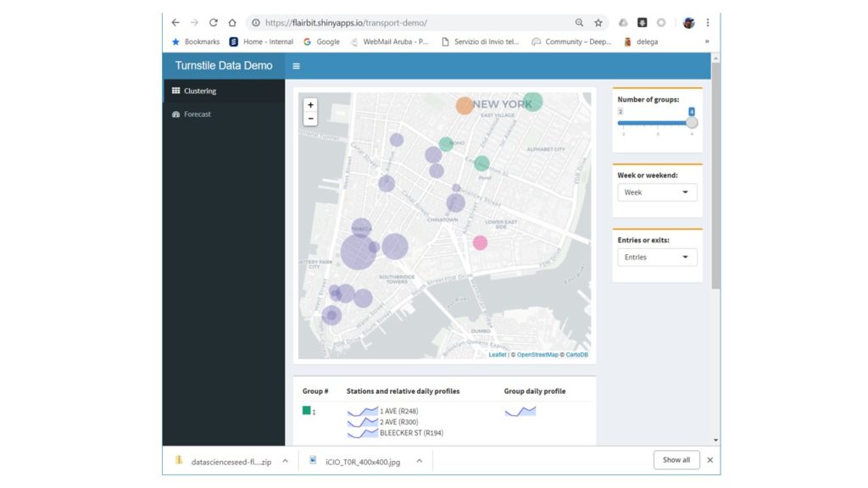The height and width of the screenshot is (488, 868).
Task: Click the BLEECKER ST (R194) station row
Action: coord(395,433)
